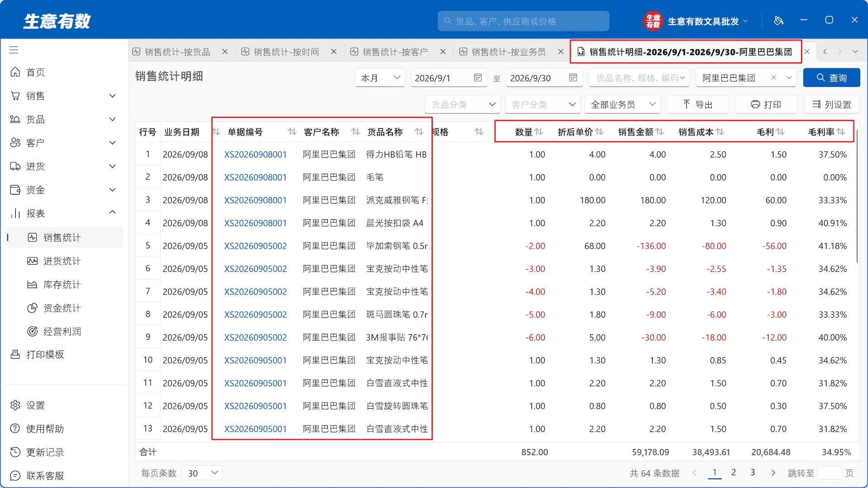The width and height of the screenshot is (868, 488).
Task: Sort by 规格 column sort icon
Action: [479, 132]
